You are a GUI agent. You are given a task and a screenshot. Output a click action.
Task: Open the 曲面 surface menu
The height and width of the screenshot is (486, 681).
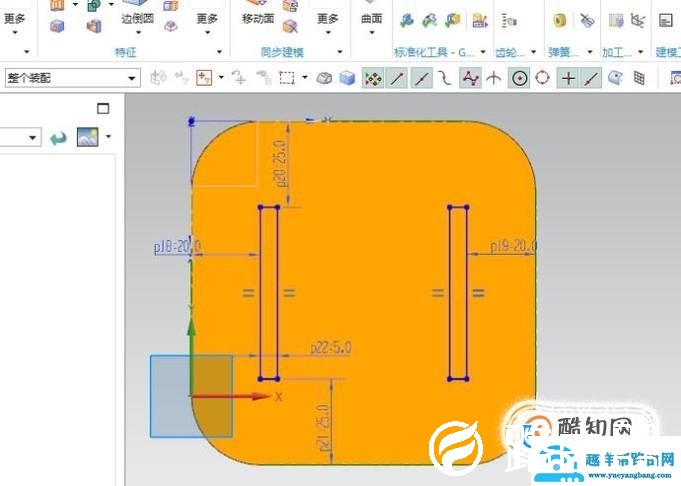click(x=372, y=19)
